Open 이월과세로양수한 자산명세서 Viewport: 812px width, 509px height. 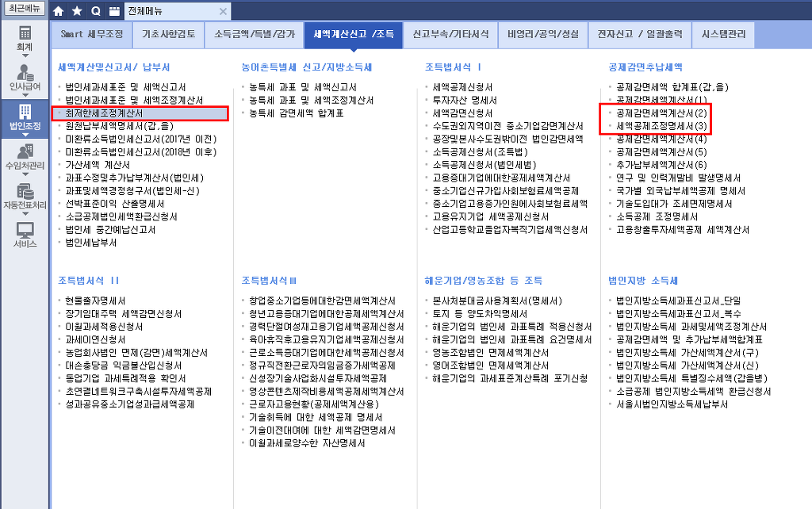point(307,443)
